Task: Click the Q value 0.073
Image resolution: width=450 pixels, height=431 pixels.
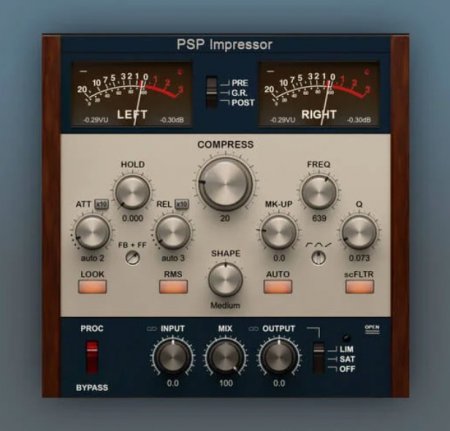Action: point(359,258)
